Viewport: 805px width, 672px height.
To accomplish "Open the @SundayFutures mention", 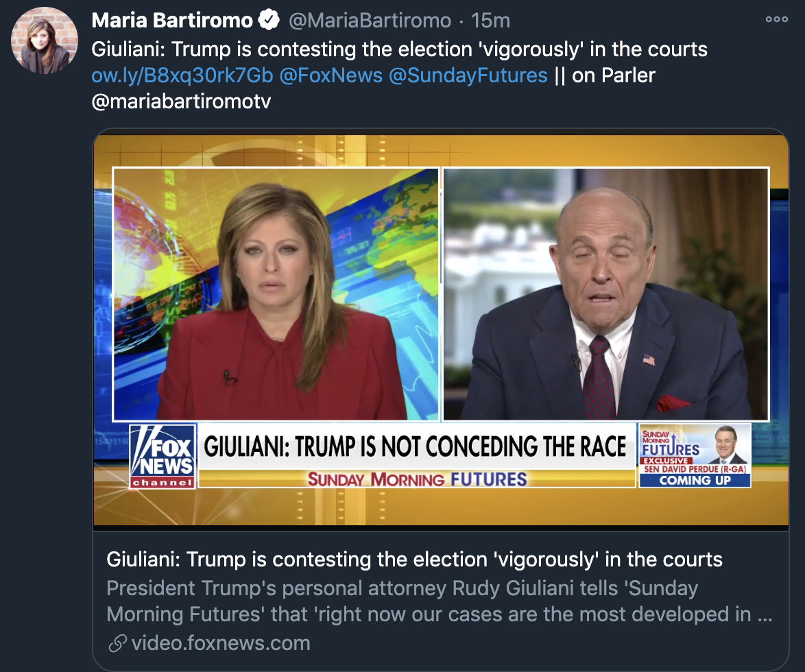I will 468,75.
